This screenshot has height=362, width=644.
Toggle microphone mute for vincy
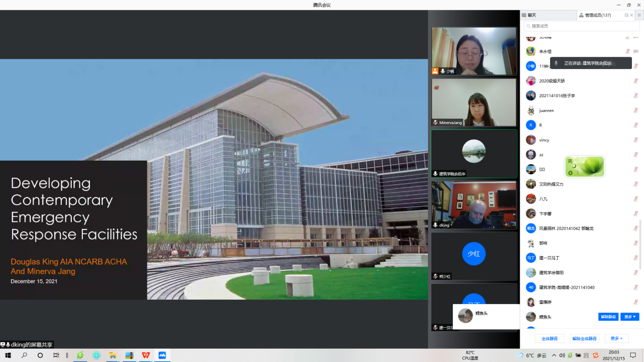coord(635,140)
